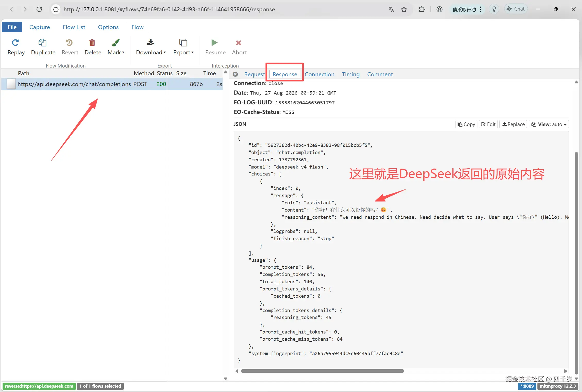Sort flows by Time column

pos(209,73)
